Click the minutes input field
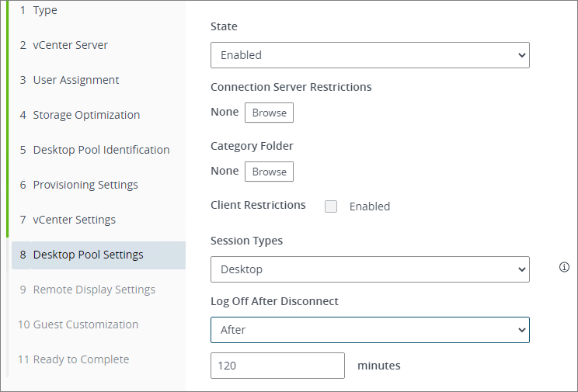The width and height of the screenshot is (578, 392). (x=277, y=366)
